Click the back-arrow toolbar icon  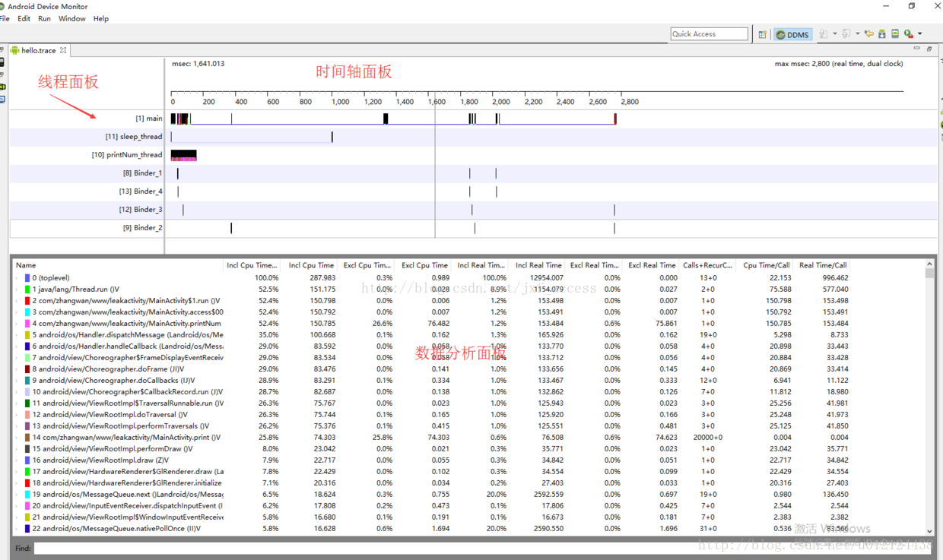pos(869,33)
